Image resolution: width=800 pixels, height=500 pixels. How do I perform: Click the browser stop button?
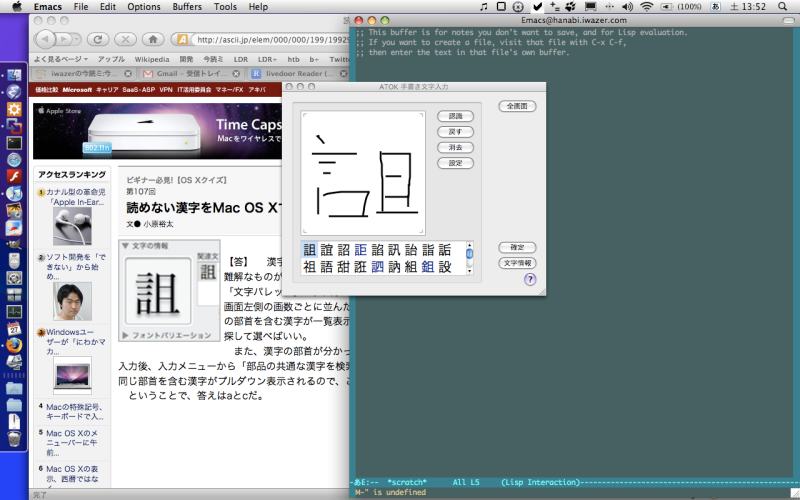126,39
